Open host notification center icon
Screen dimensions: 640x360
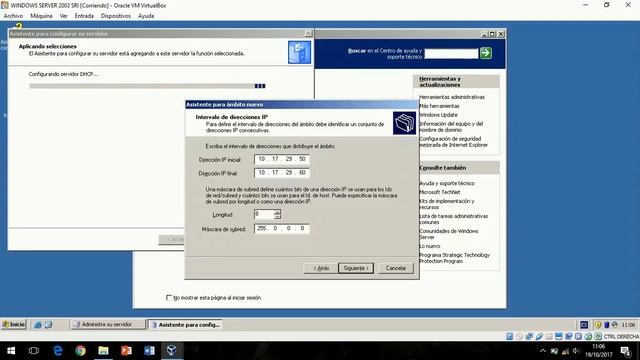pos(625,351)
